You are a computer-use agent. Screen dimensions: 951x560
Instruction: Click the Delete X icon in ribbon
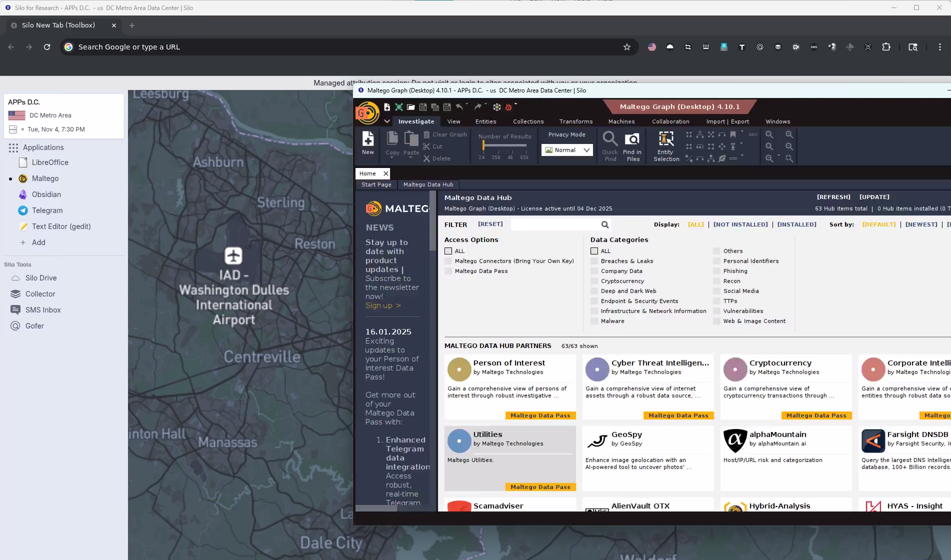coord(426,158)
